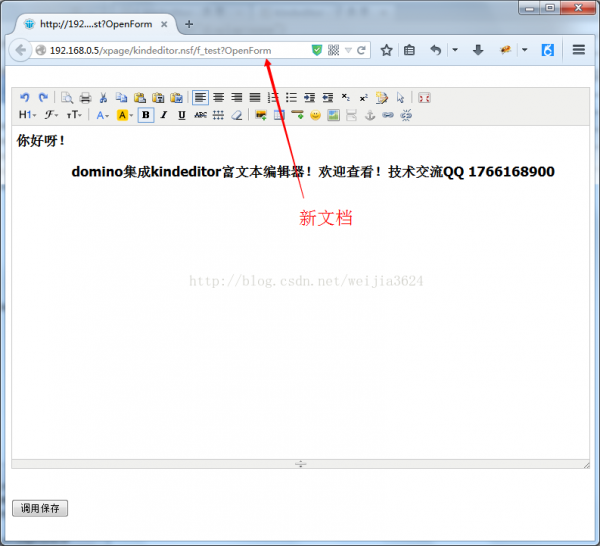600x546 pixels.
Task: Expand the address bar history dropdown arrow
Action: [348, 50]
